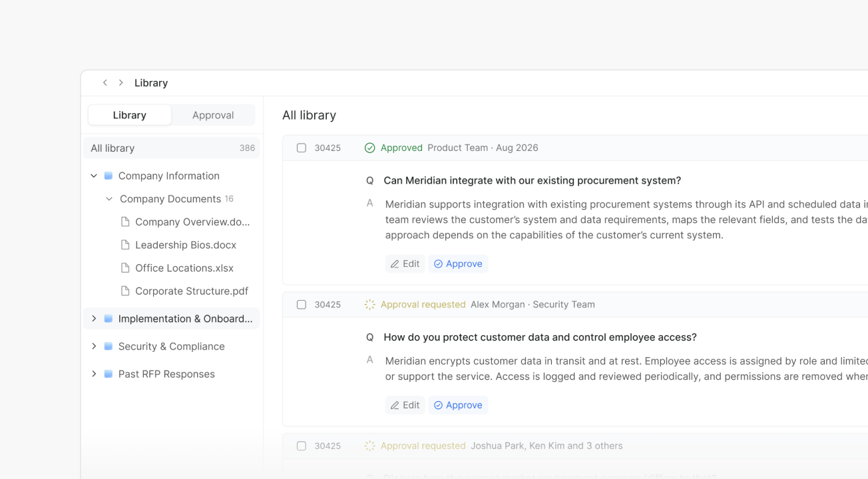
Task: Expand the Security & Compliance folder
Action: tap(94, 346)
